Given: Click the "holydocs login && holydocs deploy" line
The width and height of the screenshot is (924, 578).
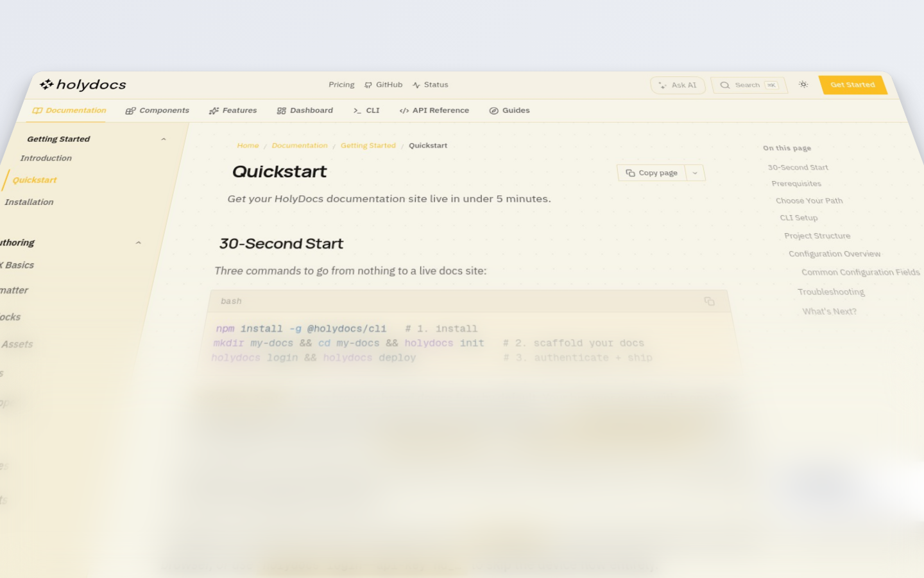Looking at the screenshot, I should (313, 358).
